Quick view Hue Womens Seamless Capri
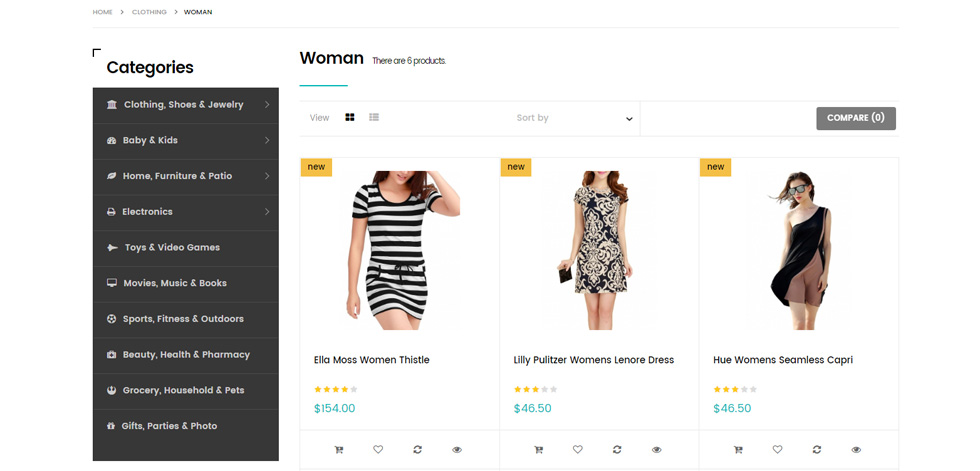The width and height of the screenshot is (980, 471). point(856,449)
